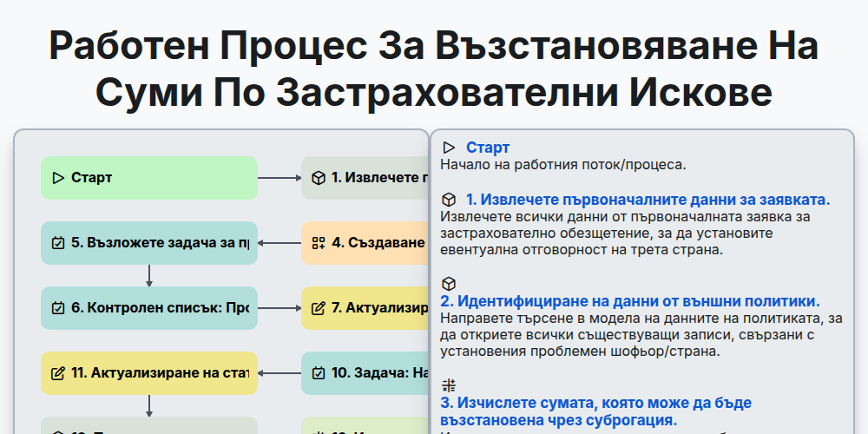Click the Старт heading in details panel
868x434 pixels.
(488, 148)
